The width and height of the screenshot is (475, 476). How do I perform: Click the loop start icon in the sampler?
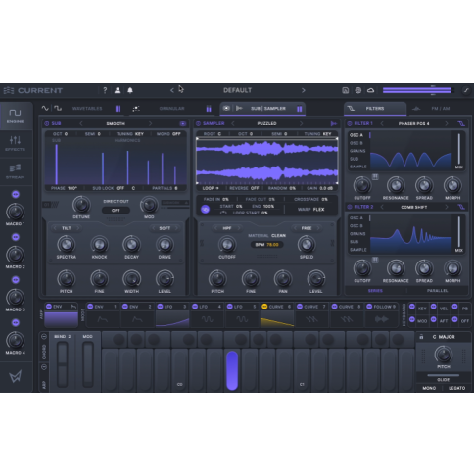(223, 213)
